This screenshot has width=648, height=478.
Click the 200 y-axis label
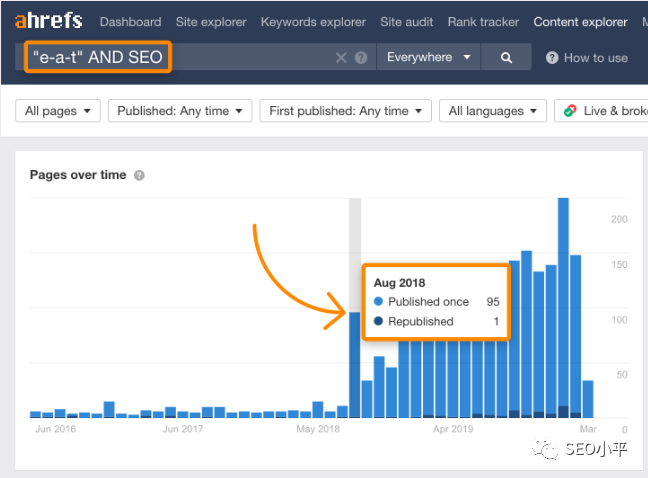coord(619,219)
